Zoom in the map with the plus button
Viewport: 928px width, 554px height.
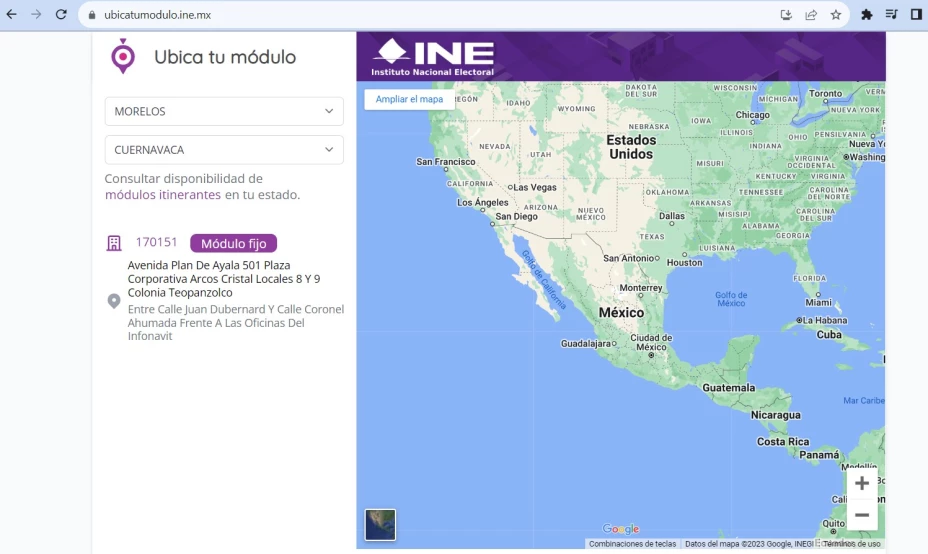tap(861, 484)
